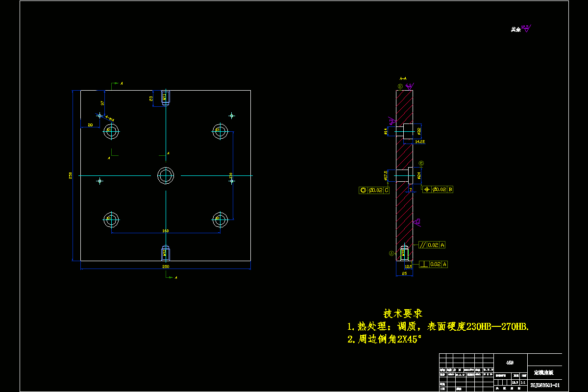Click the bottom M12 threaded hole in plan view

166,253
